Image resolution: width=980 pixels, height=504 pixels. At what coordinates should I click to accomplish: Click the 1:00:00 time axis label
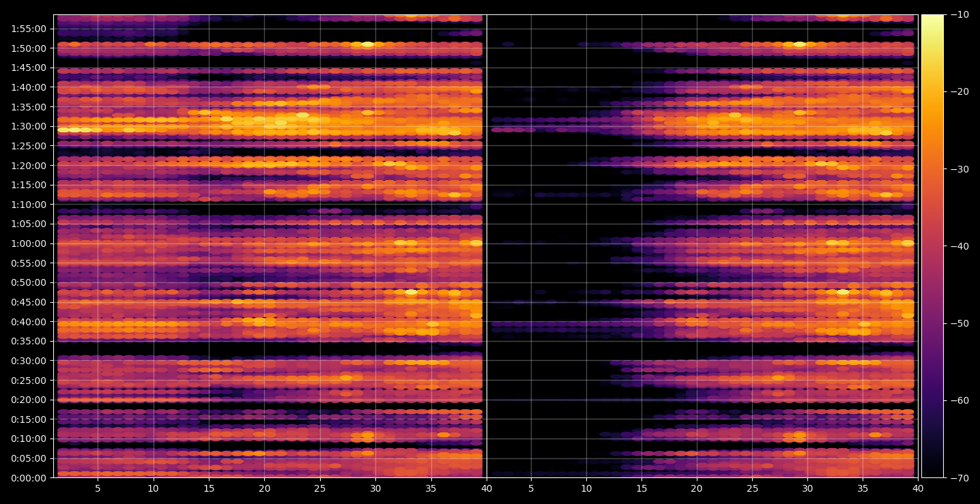coord(29,243)
